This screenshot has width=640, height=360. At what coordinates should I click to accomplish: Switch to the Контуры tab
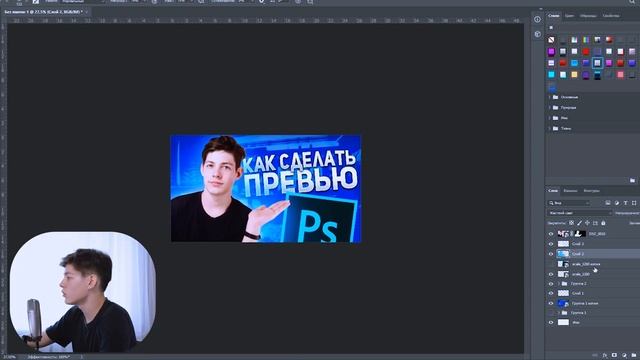(591, 191)
